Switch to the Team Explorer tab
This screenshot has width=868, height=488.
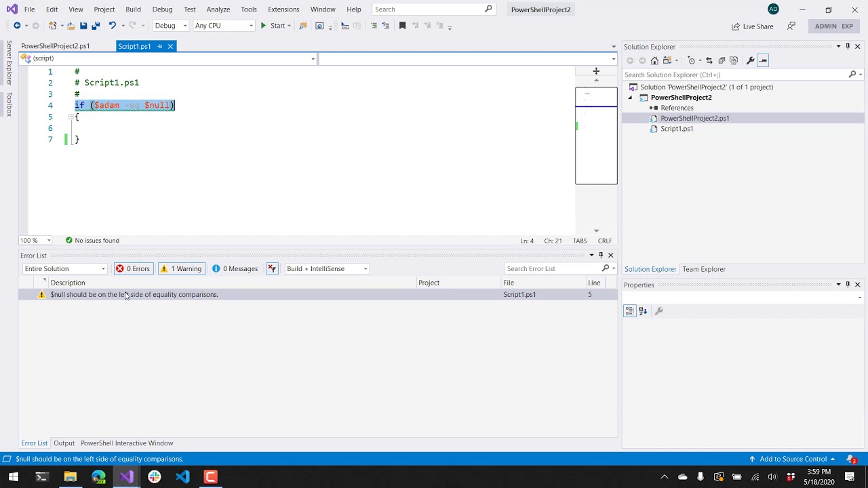(x=704, y=269)
